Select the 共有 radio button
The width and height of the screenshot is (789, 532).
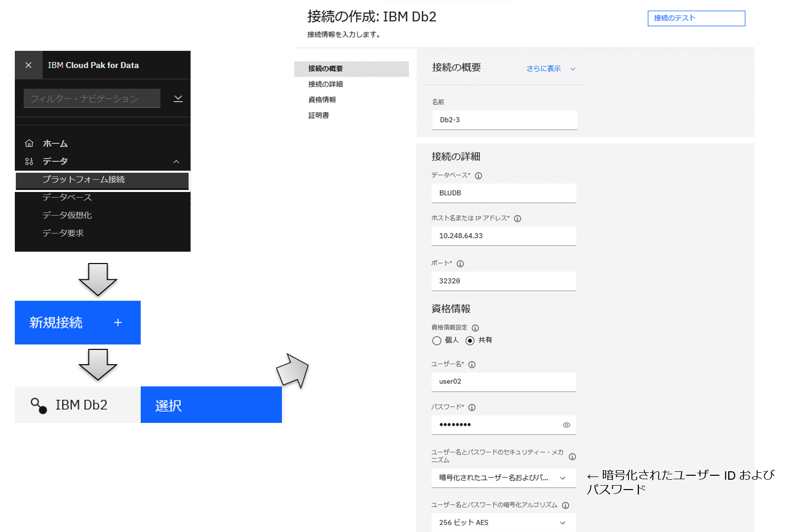point(470,341)
